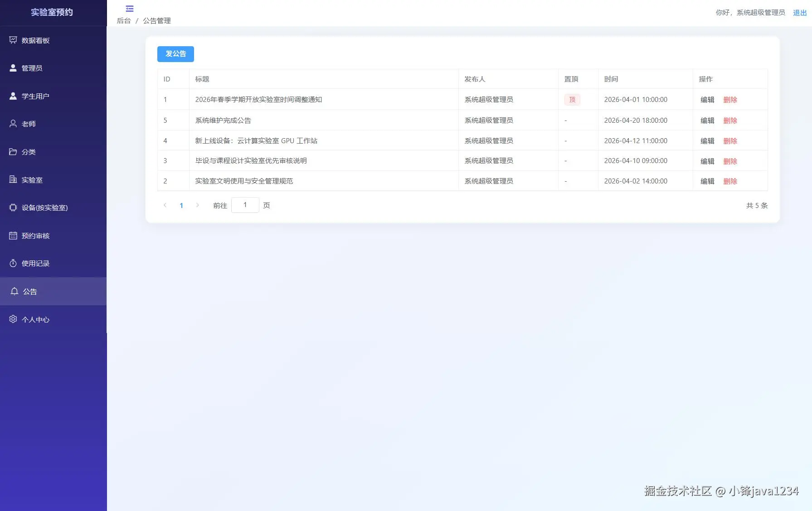Click the 后台 breadcrumb

pos(124,21)
